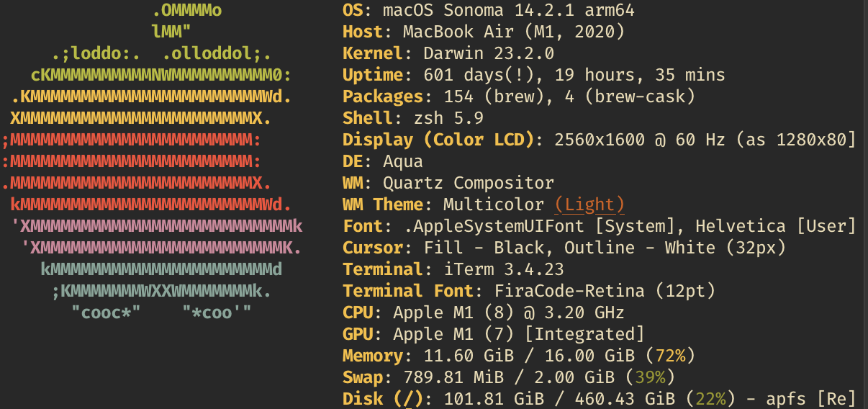Screen dimensions: 868x409
Task: Click the 'Font' label
Action: (363, 227)
